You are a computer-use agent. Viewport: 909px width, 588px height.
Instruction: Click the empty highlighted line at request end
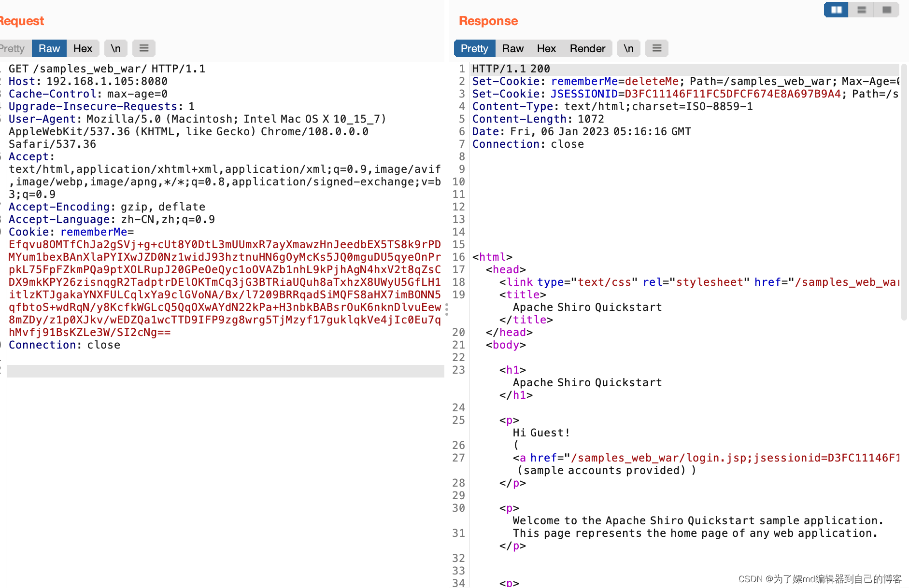click(225, 371)
